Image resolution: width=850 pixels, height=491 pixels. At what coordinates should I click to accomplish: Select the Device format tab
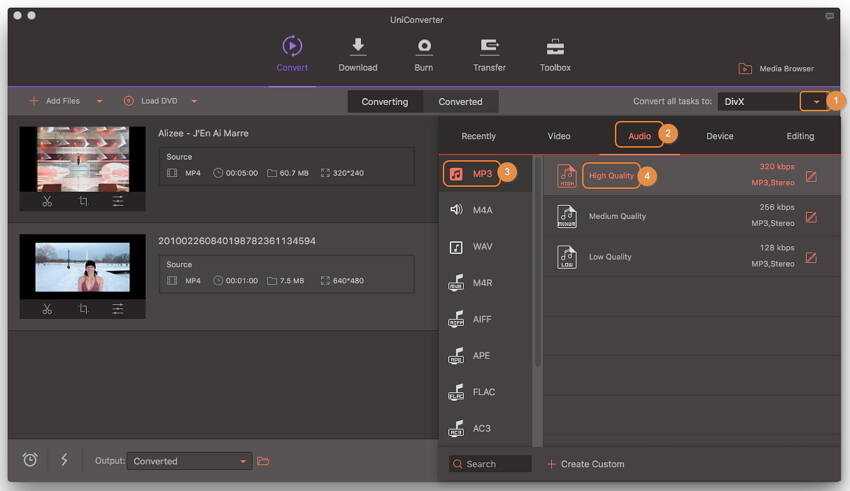click(719, 136)
